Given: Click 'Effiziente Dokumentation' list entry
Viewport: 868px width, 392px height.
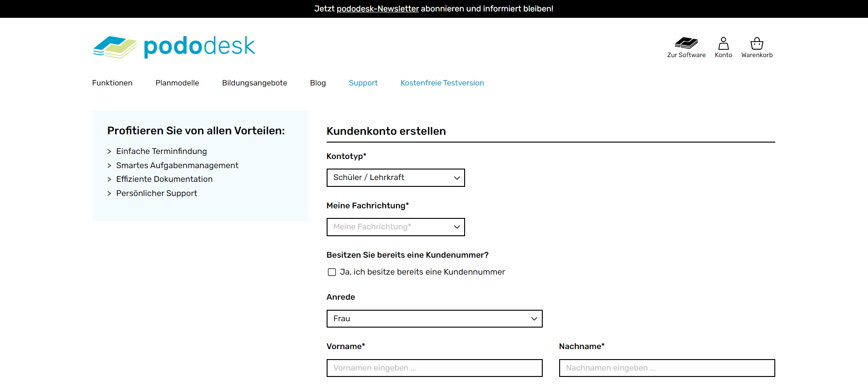Looking at the screenshot, I should click(x=164, y=179).
